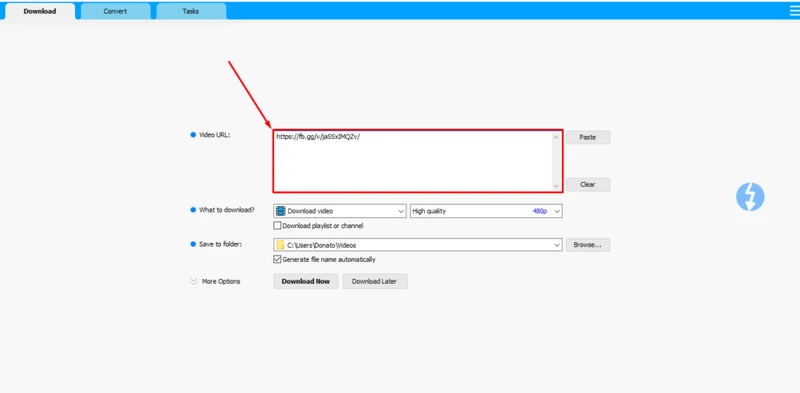Click the Clear button
The image size is (800, 393).
(x=588, y=184)
